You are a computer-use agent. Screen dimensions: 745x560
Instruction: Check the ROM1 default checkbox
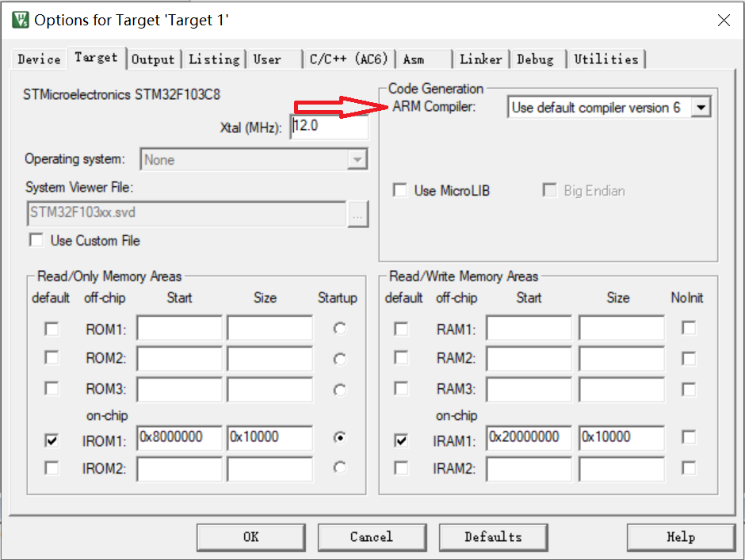click(x=52, y=329)
